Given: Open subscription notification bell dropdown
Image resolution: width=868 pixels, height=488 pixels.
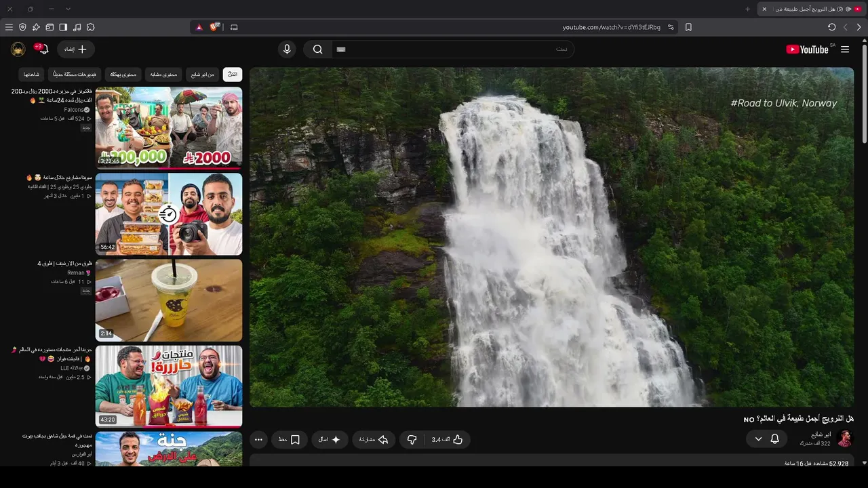Looking at the screenshot, I should (x=767, y=439).
